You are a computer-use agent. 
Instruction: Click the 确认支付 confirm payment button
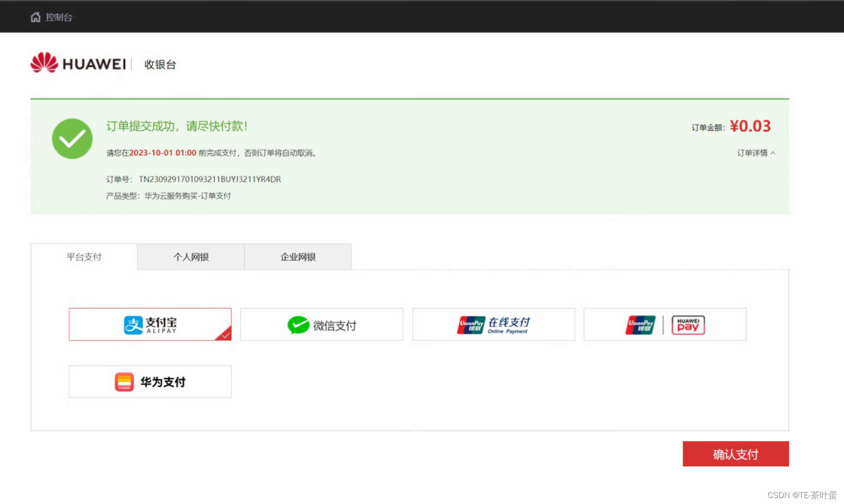[x=735, y=454]
